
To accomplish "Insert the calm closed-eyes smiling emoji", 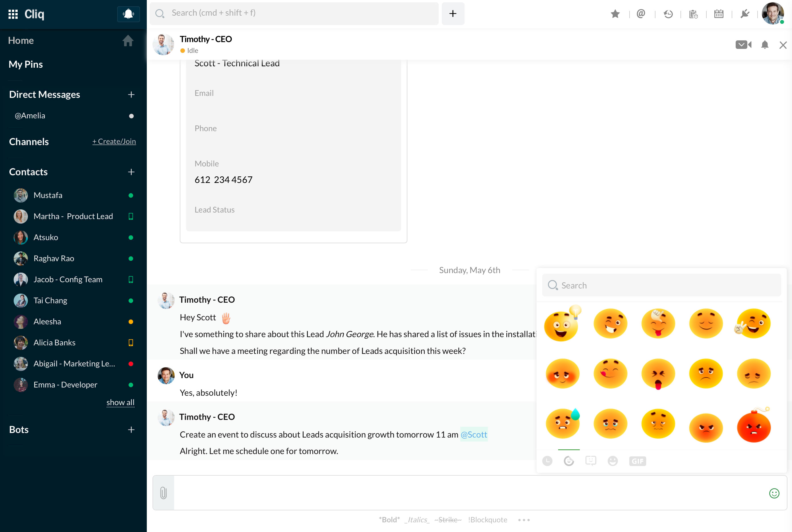I will pyautogui.click(x=706, y=323).
